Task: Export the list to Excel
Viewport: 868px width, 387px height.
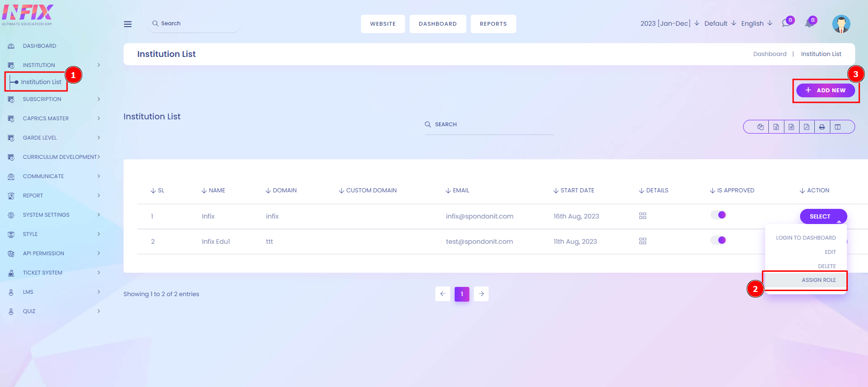Action: pos(776,127)
